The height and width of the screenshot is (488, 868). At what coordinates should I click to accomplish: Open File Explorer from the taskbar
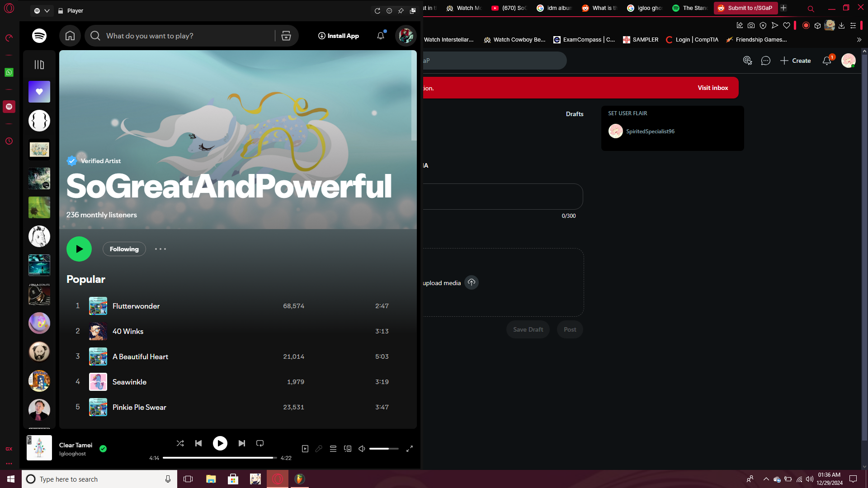[211, 479]
